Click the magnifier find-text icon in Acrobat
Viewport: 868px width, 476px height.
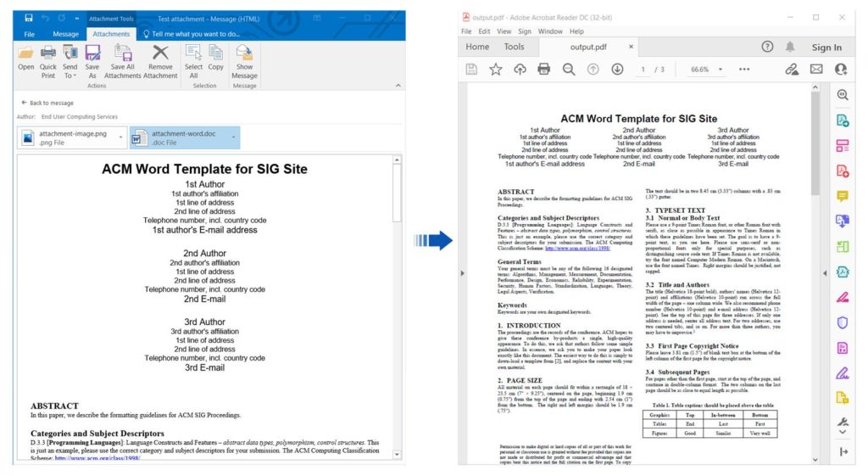click(x=569, y=70)
